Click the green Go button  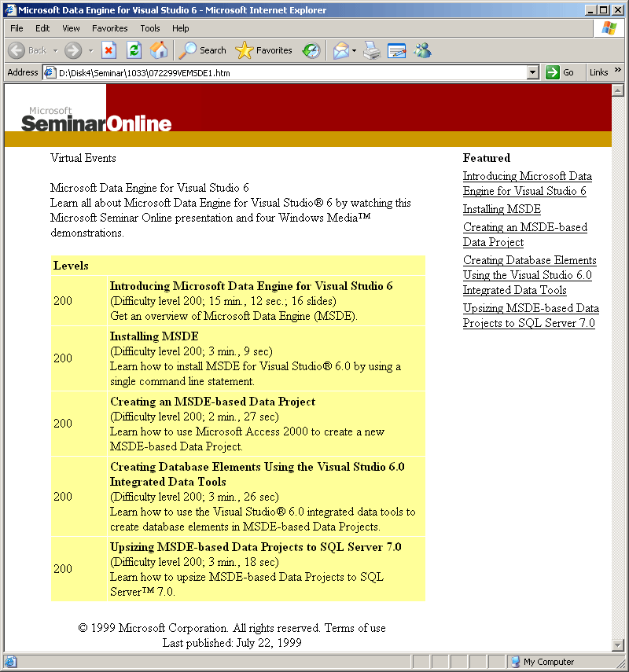(560, 72)
